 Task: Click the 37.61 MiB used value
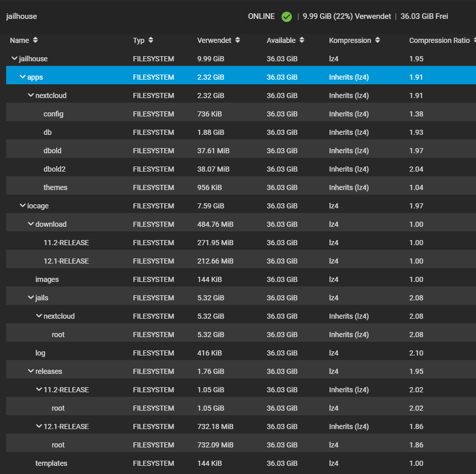pos(213,151)
